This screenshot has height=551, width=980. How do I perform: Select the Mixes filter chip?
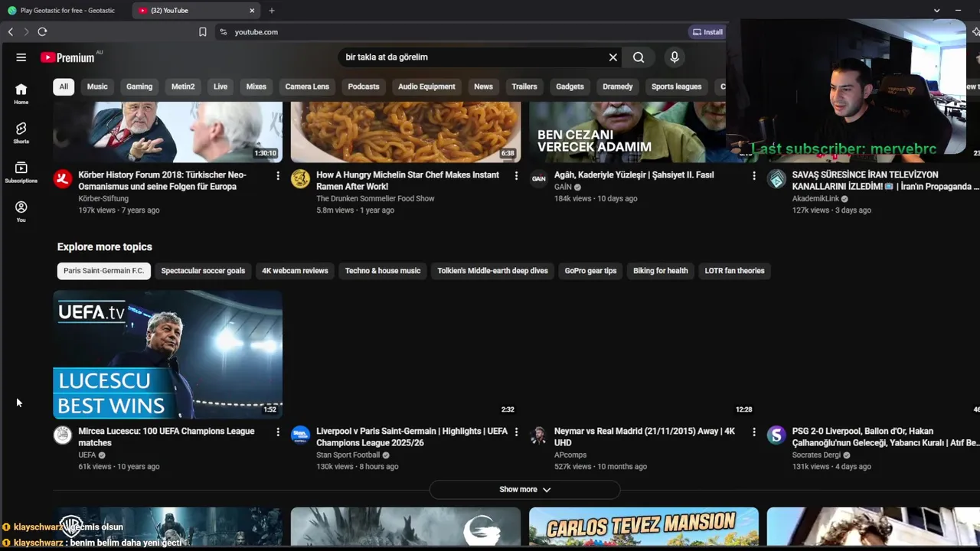[x=256, y=86]
